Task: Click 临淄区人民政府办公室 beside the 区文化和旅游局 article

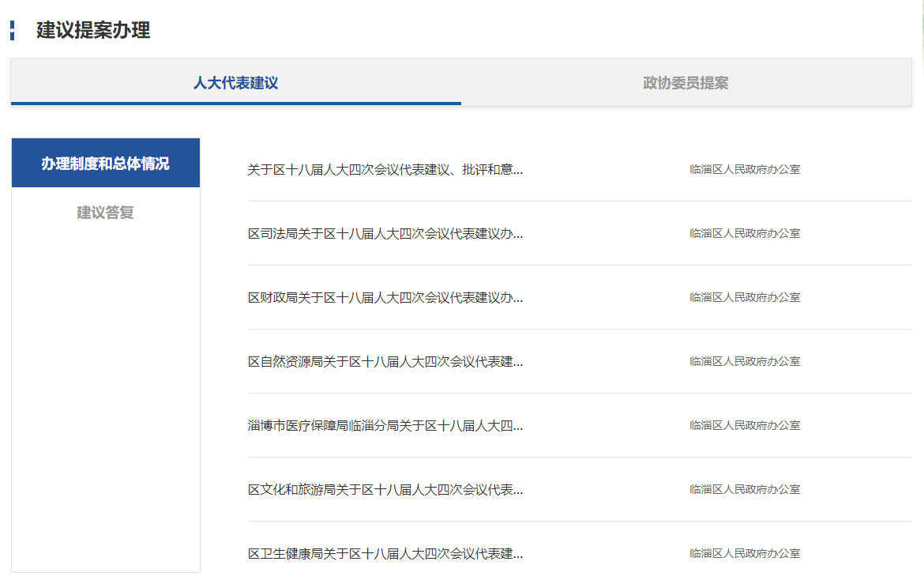Action: (745, 489)
